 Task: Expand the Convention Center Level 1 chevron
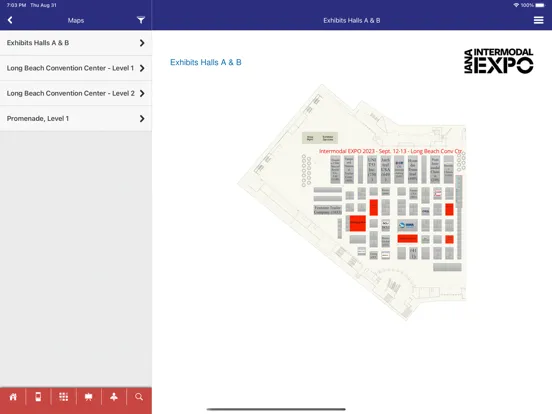point(142,68)
